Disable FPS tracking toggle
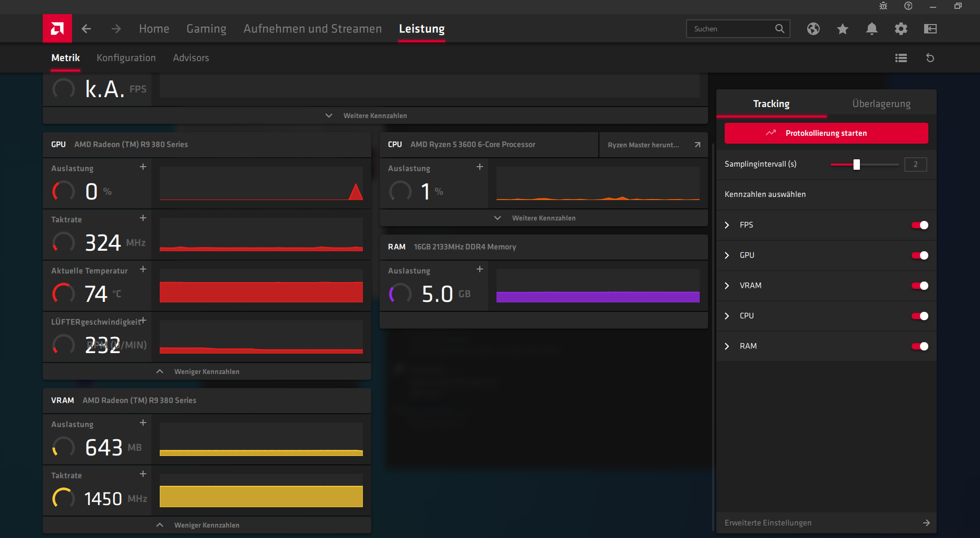The image size is (980, 538). click(x=920, y=225)
